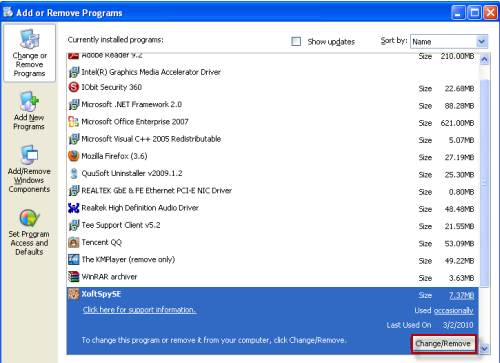Click the 'XoftSpySE' program name
500x363 pixels.
click(x=101, y=294)
